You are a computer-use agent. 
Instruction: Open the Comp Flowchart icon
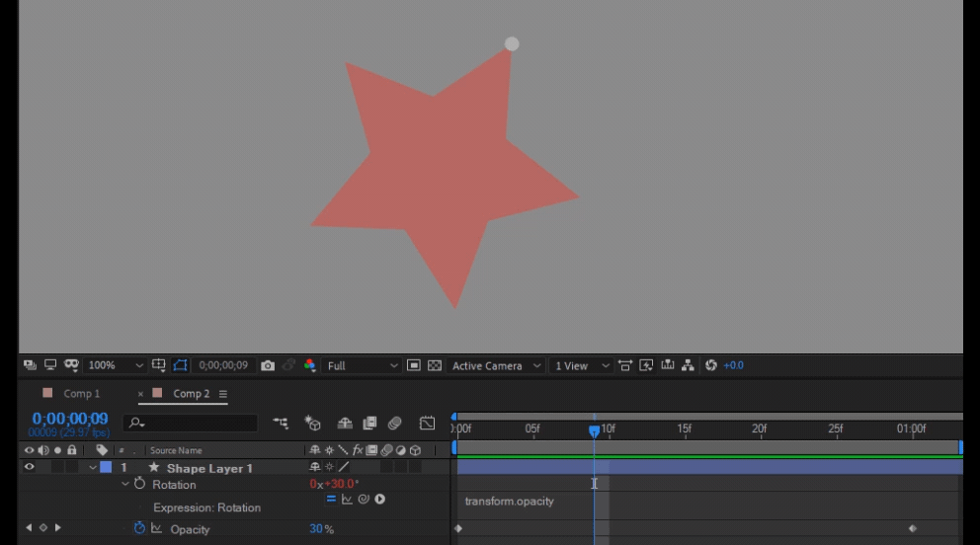click(x=689, y=365)
